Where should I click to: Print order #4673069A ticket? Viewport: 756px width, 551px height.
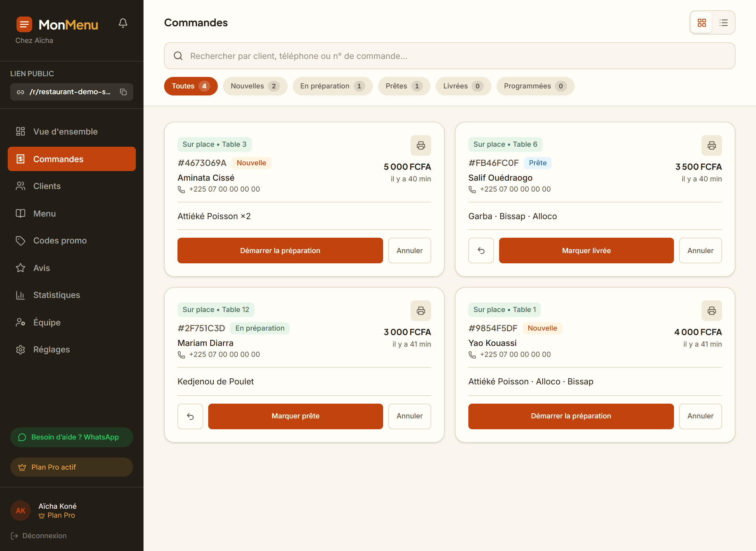click(x=421, y=145)
